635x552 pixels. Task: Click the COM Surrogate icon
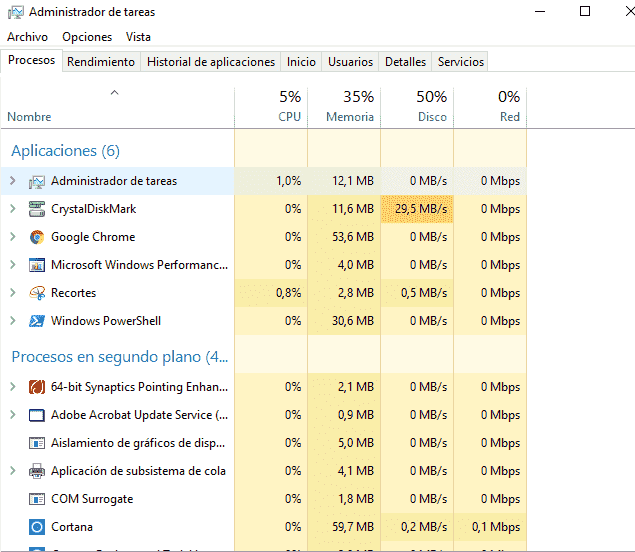37,499
